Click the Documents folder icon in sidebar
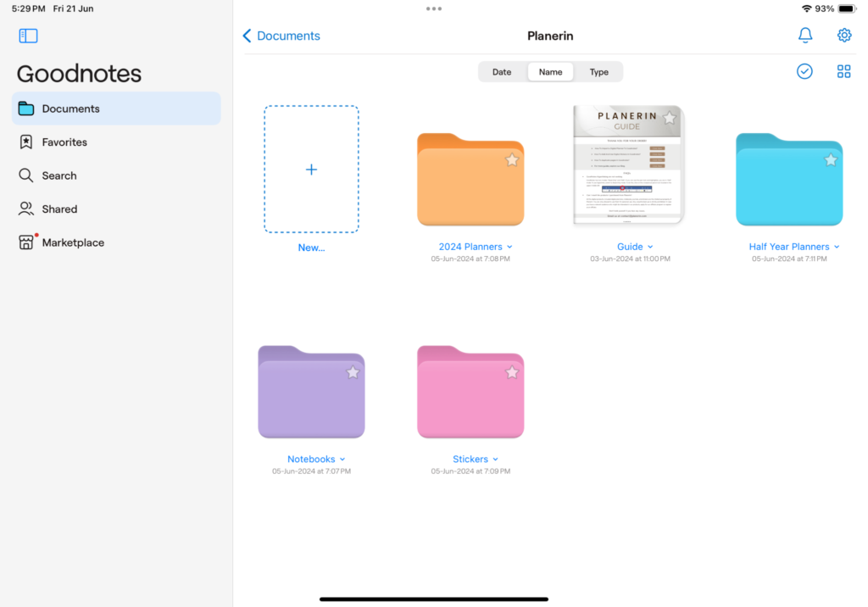This screenshot has height=607, width=868. (26, 109)
